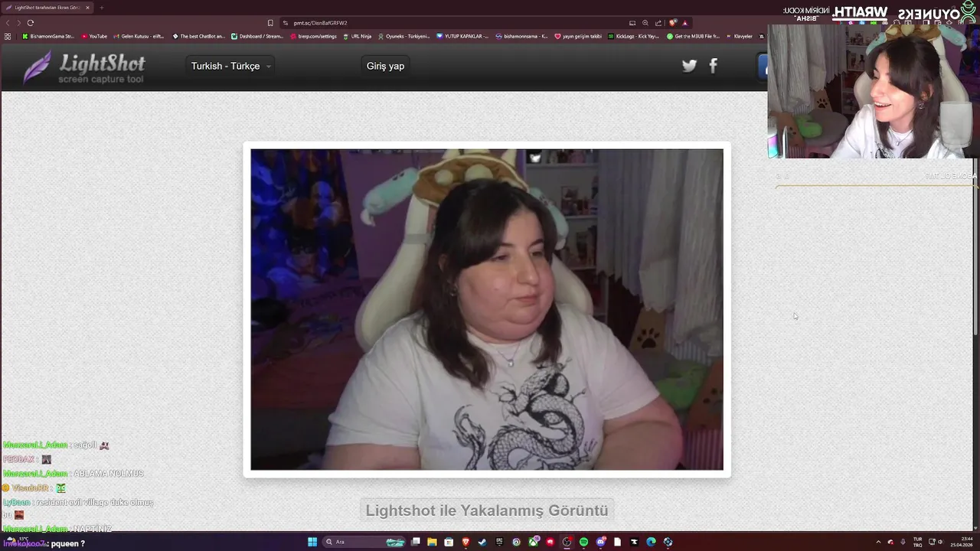This screenshot has height=551, width=980.
Task: Click the Brave rewards triangle icon
Action: (684, 23)
